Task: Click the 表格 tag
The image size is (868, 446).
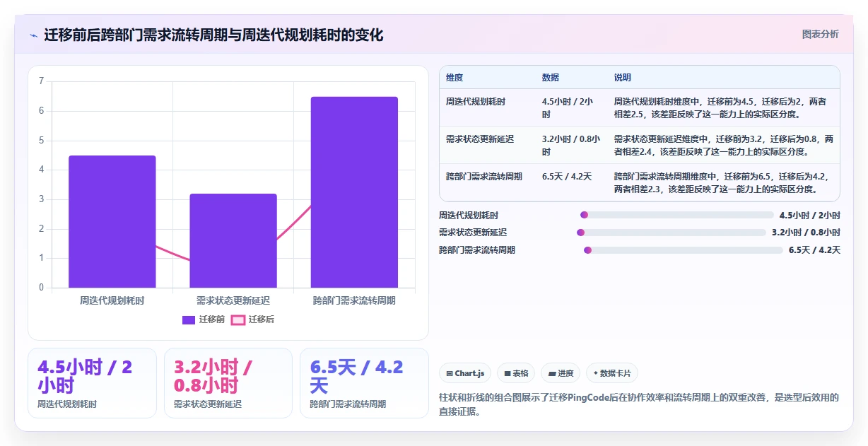Action: click(516, 373)
